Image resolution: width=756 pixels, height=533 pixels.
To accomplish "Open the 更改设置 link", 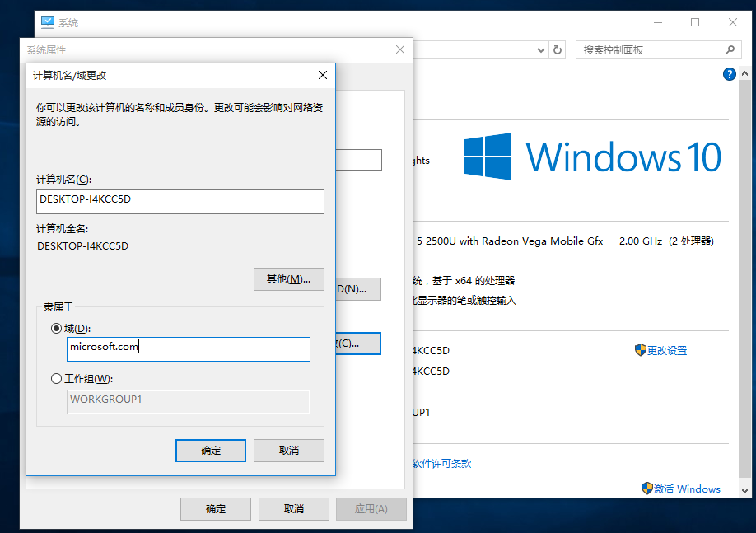I will tap(667, 351).
